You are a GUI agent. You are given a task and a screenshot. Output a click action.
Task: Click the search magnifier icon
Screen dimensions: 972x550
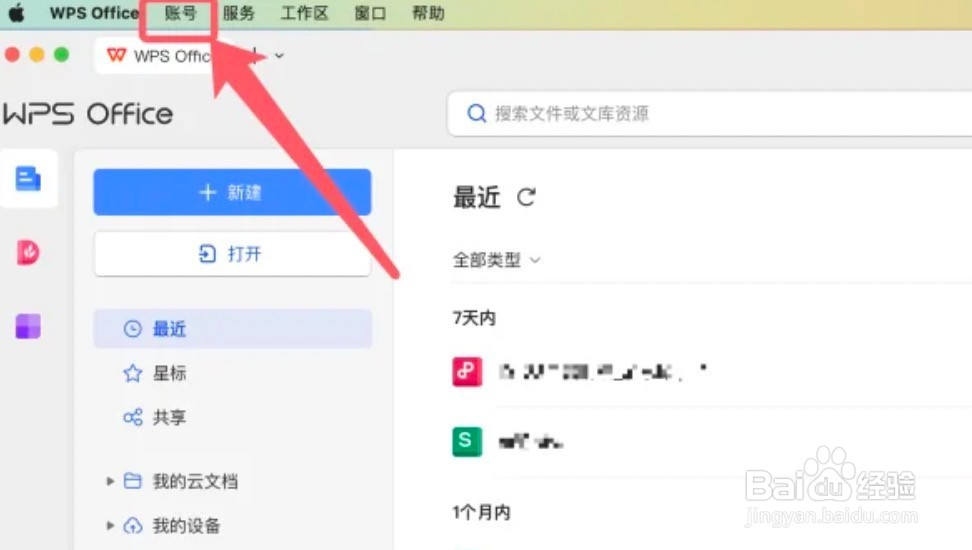(x=476, y=113)
